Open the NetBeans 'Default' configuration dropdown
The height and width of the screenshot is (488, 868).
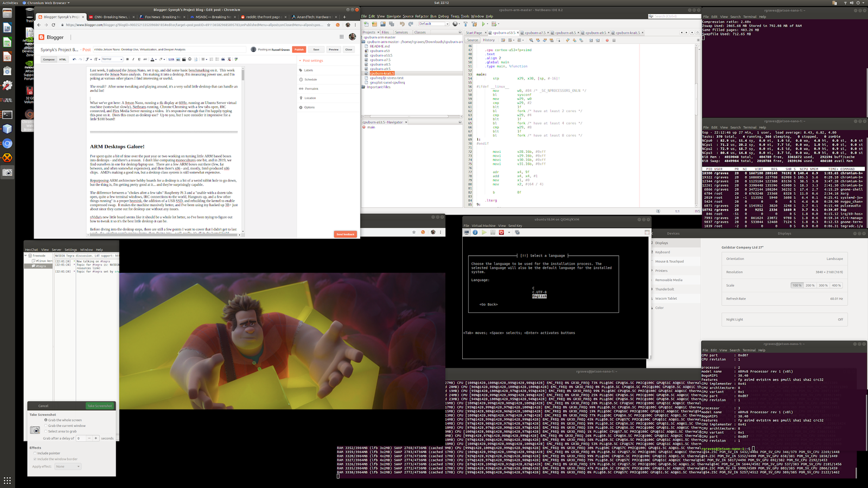(434, 24)
